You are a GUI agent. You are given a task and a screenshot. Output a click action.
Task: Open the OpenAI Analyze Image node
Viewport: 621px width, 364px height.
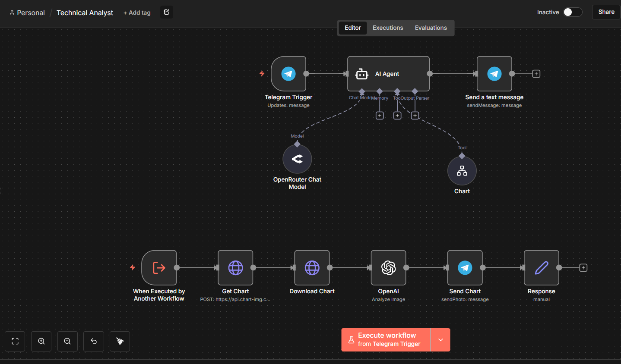coord(388,267)
